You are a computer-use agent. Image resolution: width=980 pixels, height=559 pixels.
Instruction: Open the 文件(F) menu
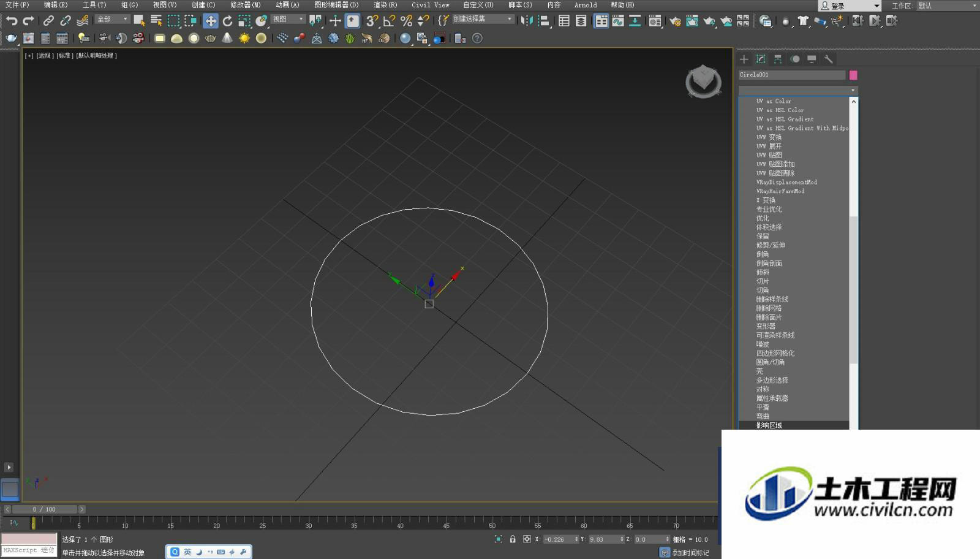point(17,5)
